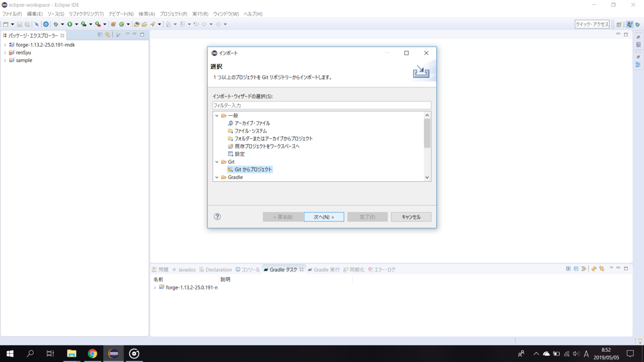Collapse the 一般 category in the import wizard

[x=217, y=115]
